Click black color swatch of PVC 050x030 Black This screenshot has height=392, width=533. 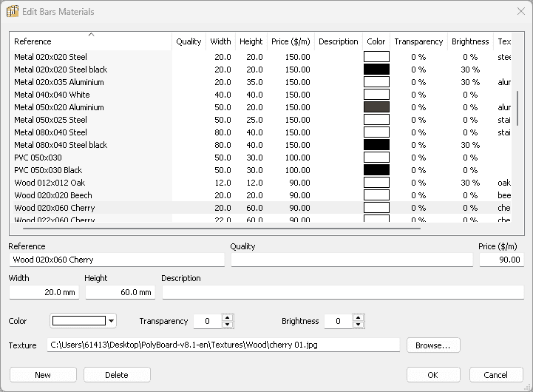[376, 170]
